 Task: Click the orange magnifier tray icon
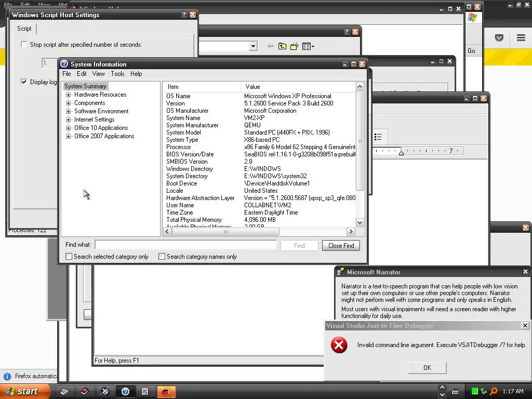(x=494, y=391)
